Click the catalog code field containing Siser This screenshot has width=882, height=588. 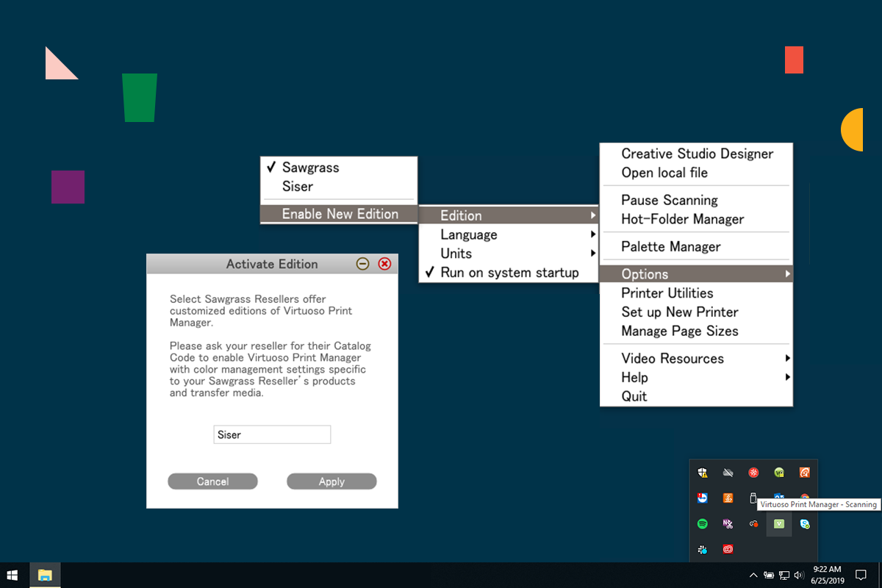coord(272,434)
